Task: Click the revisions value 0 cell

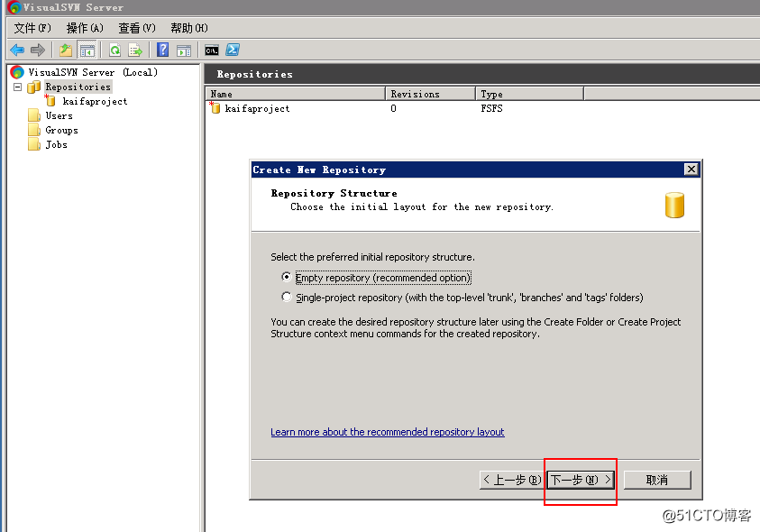Action: (394, 108)
